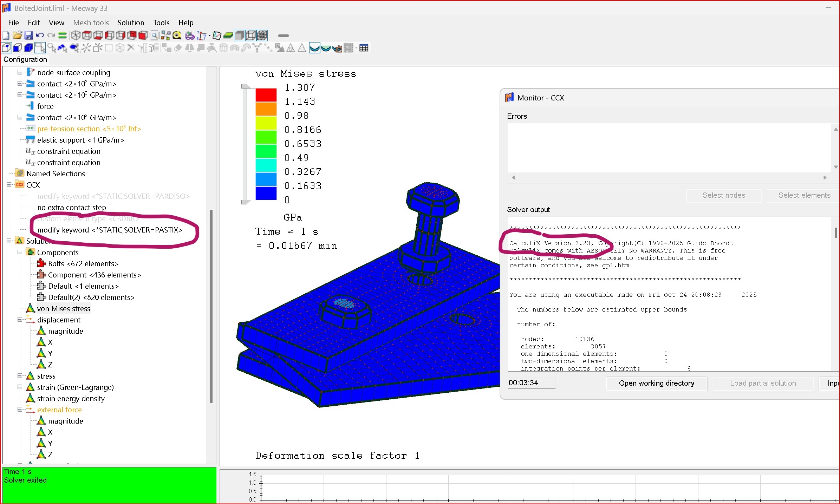Select von Mises stress in tree
840x504 pixels.
[x=63, y=308]
